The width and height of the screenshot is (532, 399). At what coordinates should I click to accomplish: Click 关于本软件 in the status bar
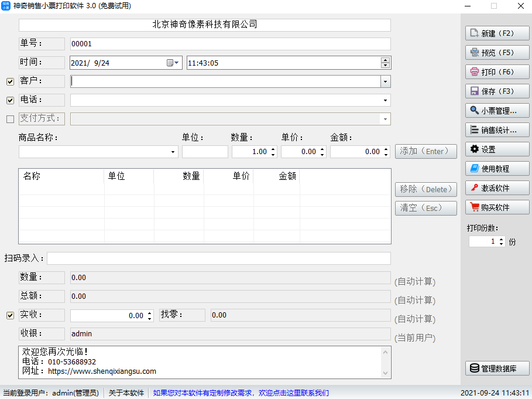[126, 393]
